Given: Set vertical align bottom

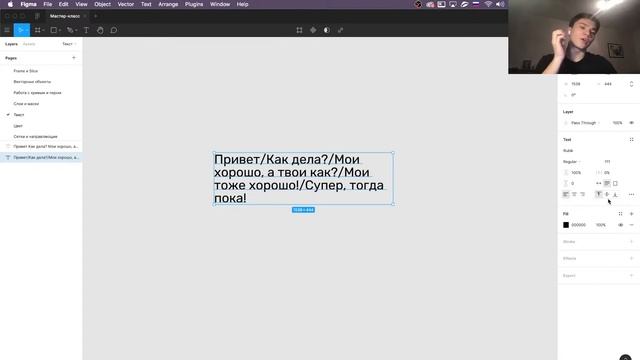Looking at the screenshot, I should [615, 194].
